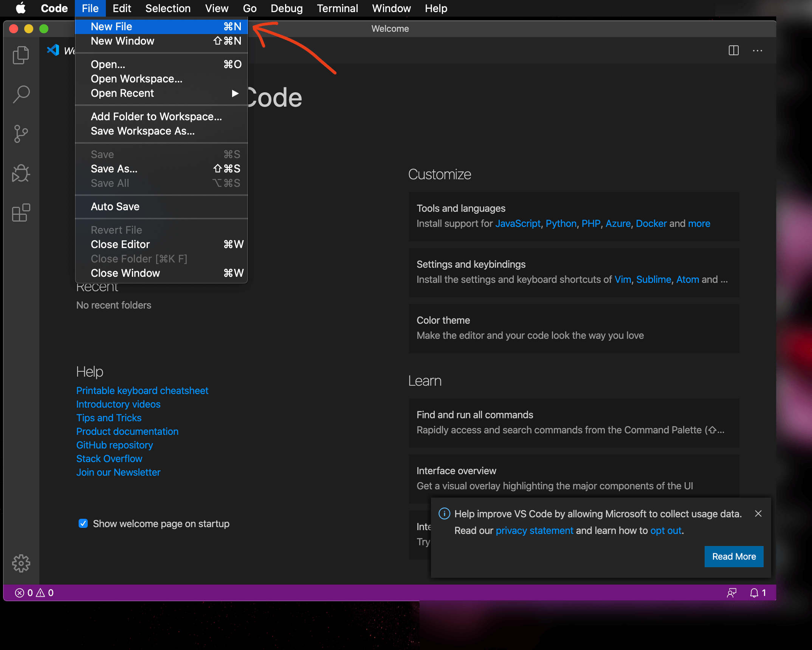Viewport: 812px width, 650px height.
Task: Open the Source Control view
Action: tap(21, 134)
